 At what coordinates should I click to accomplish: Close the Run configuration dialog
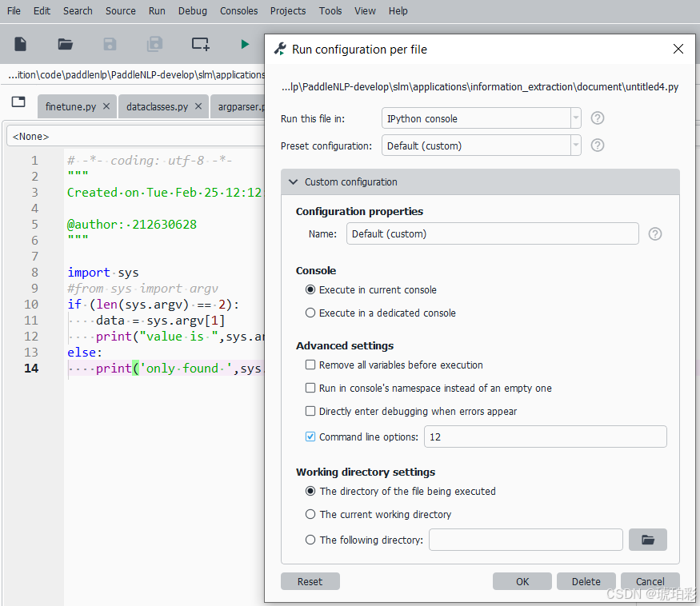tap(678, 49)
